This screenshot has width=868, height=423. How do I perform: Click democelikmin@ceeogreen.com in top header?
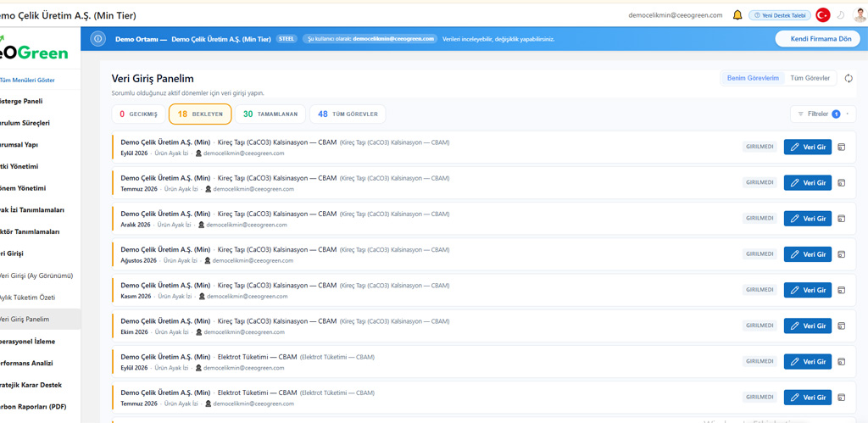tap(676, 15)
